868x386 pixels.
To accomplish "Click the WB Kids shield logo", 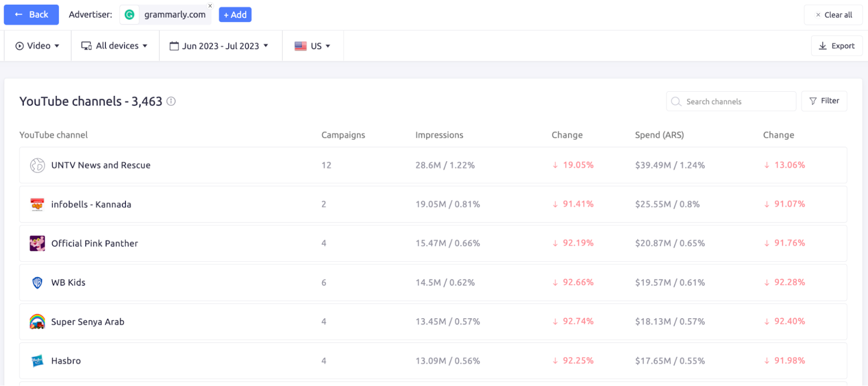I will tap(37, 282).
